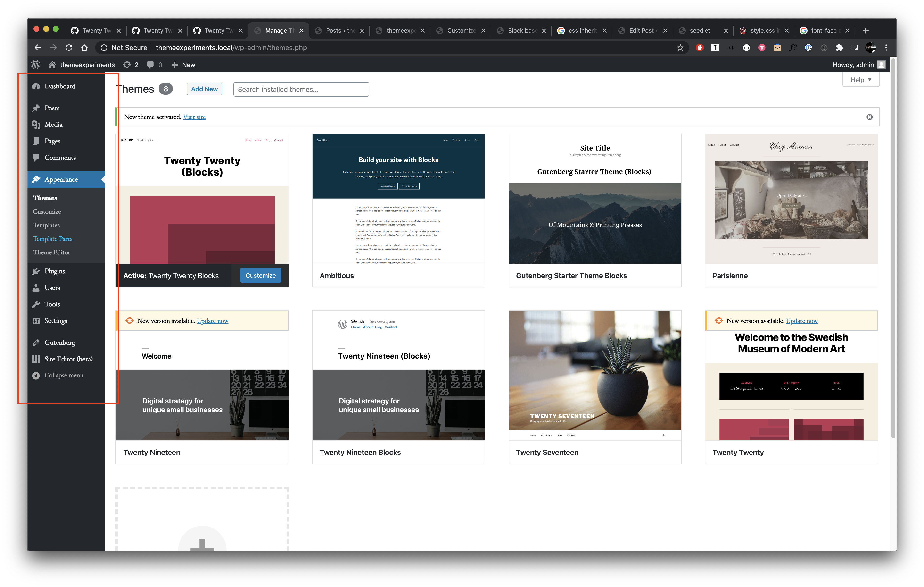Reload the current page
Image resolution: width=924 pixels, height=587 pixels.
(x=69, y=48)
